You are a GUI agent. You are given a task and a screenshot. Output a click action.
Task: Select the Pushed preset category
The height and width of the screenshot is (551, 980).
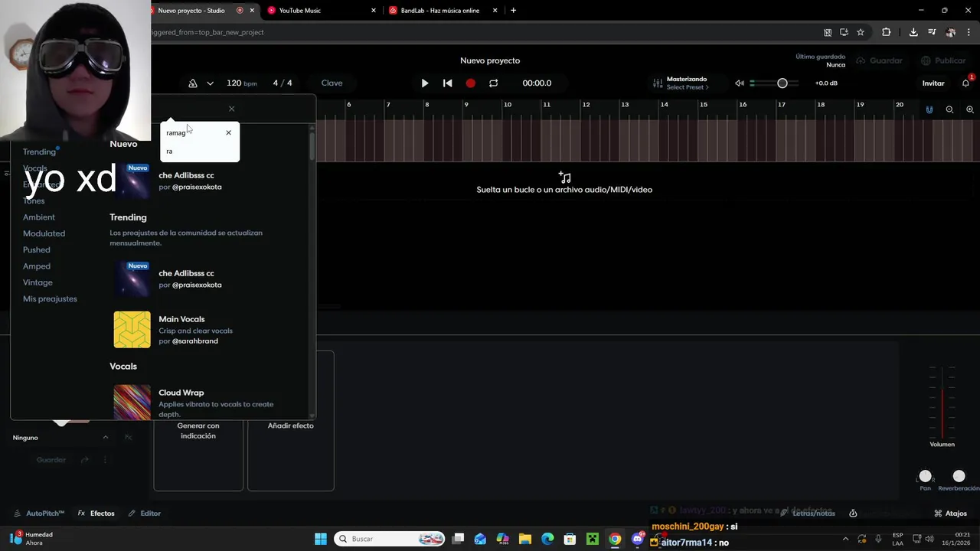click(x=37, y=250)
